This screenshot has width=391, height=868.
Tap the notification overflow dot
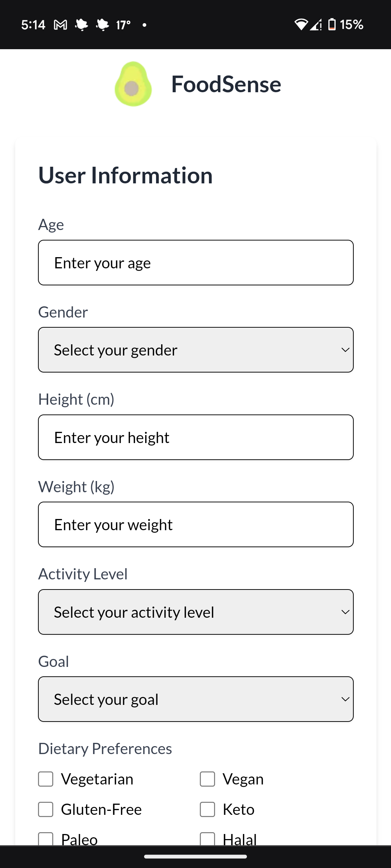[x=144, y=25]
